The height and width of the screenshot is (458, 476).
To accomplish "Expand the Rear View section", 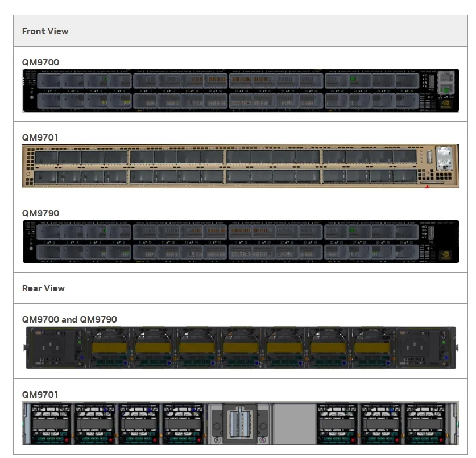I will 43,288.
